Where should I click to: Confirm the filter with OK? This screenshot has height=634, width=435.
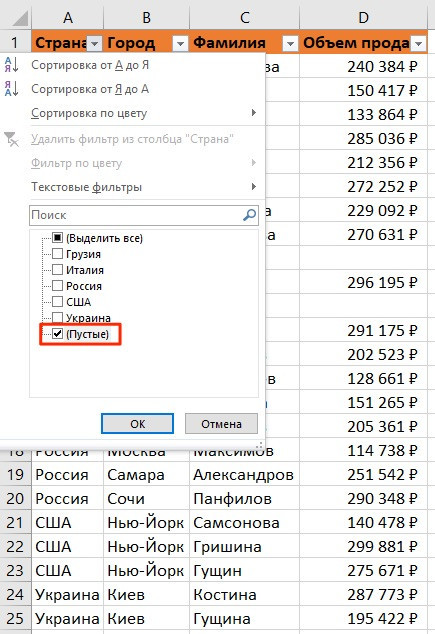(x=137, y=423)
